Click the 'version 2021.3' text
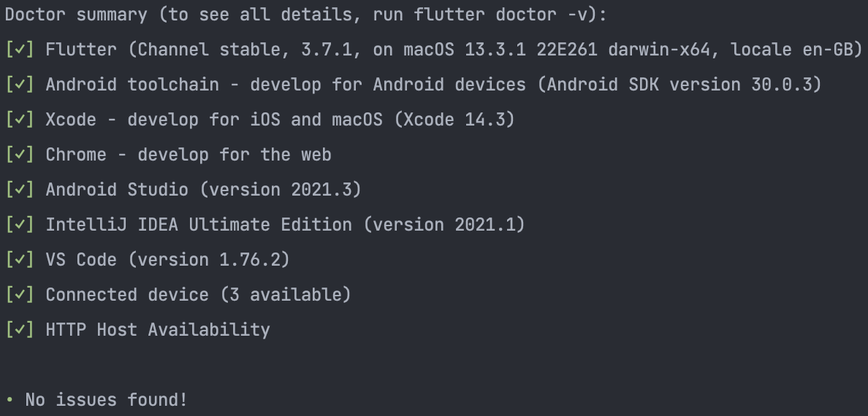The image size is (868, 416). [x=281, y=190]
